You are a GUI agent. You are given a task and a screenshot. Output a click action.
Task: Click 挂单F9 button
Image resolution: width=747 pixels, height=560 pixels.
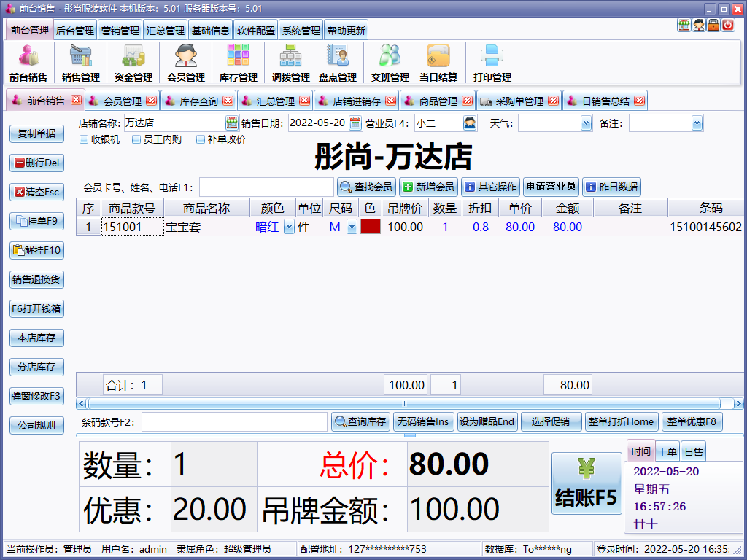[36, 221]
